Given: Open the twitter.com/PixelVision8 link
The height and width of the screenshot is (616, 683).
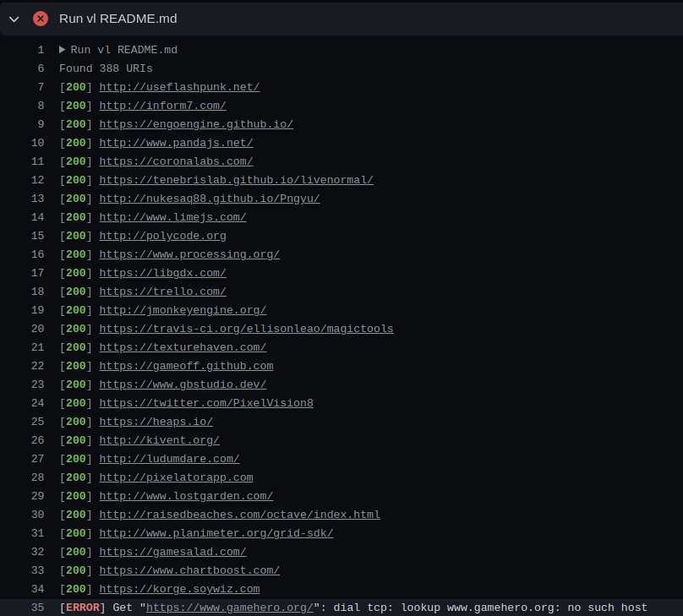Looking at the screenshot, I should point(206,403).
